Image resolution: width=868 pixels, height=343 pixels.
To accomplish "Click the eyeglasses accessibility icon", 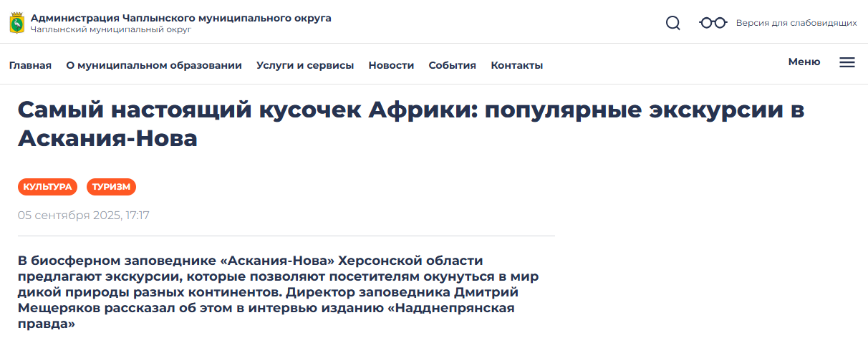I will (x=713, y=23).
